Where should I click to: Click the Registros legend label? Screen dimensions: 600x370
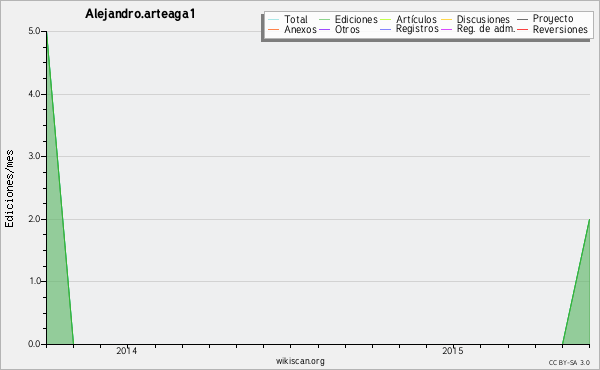[x=417, y=29]
